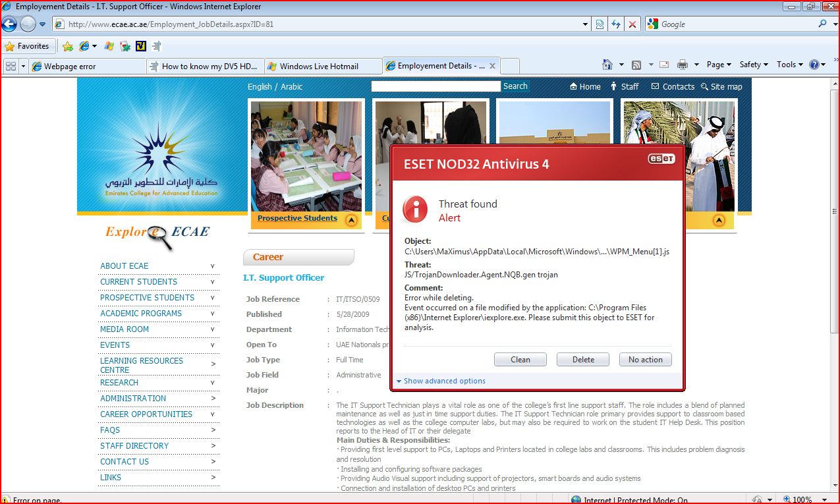
Task: Click the magnifier search icon
Action: (822, 24)
